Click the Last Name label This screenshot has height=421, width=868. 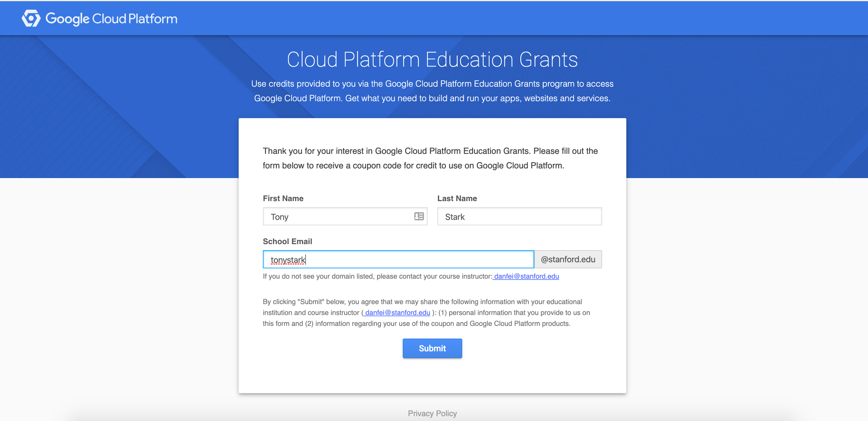[457, 198]
